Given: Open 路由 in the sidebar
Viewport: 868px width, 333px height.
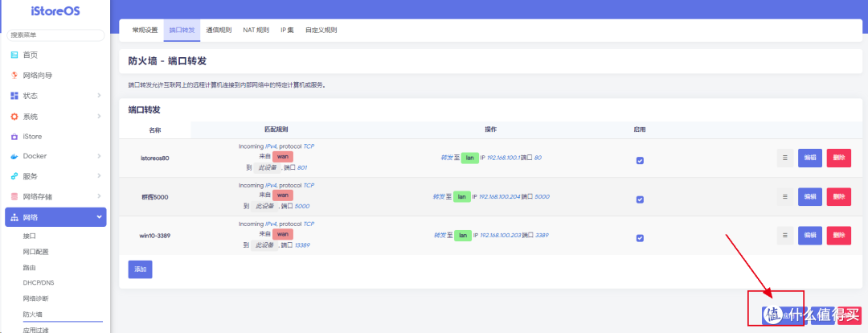Looking at the screenshot, I should pyautogui.click(x=30, y=267).
